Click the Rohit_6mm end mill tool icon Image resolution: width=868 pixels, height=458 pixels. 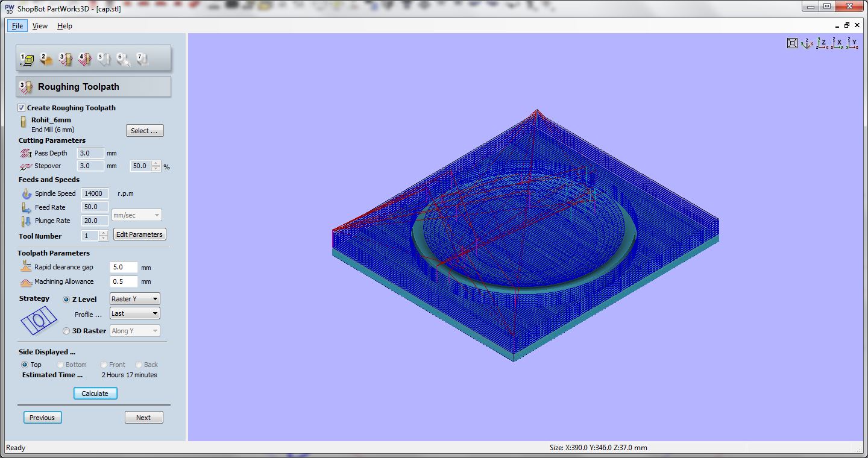pyautogui.click(x=24, y=122)
